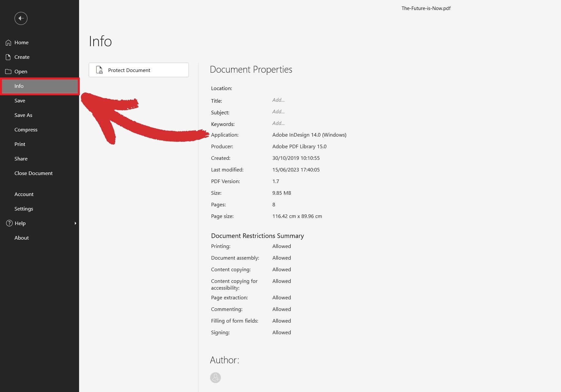Click the back arrow navigation icon

tap(21, 18)
